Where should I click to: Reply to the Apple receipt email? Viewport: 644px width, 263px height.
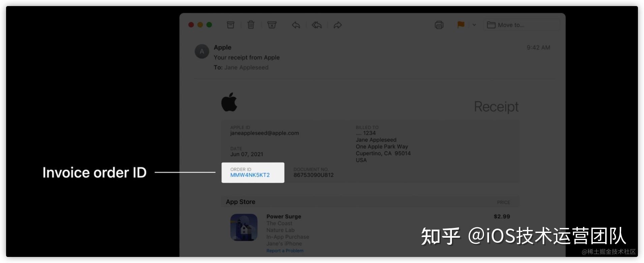(x=296, y=25)
